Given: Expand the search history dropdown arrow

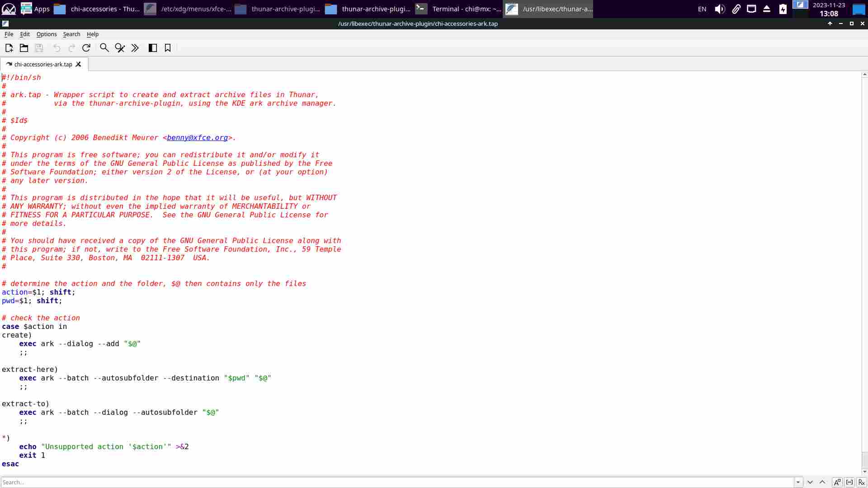Looking at the screenshot, I should pos(798,482).
